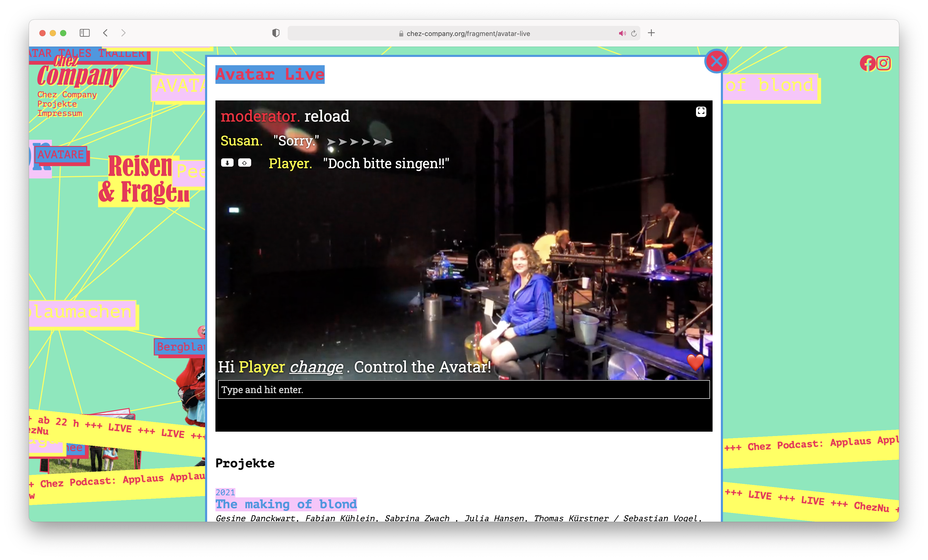Click 'change' to rename the Player
The image size is (928, 560).
click(316, 367)
